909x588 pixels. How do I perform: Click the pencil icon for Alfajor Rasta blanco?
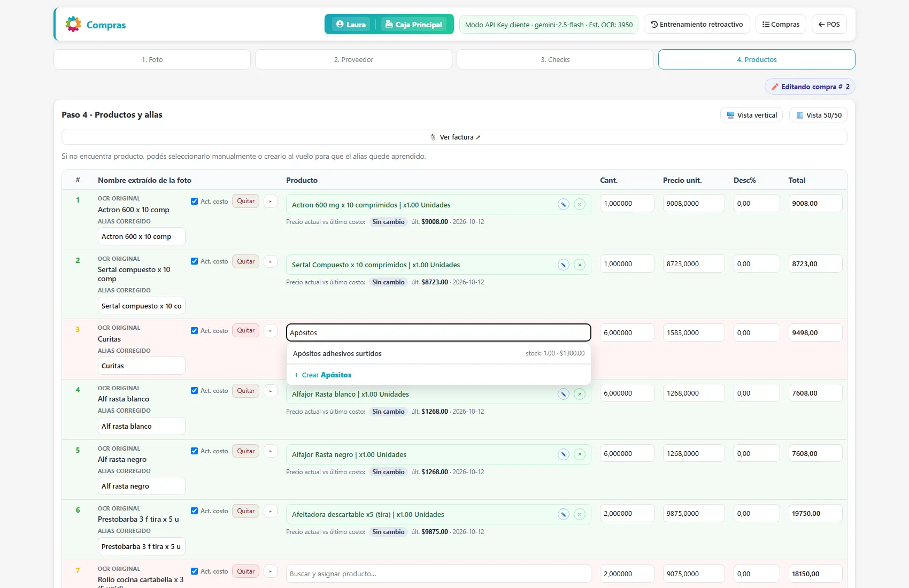coord(563,394)
